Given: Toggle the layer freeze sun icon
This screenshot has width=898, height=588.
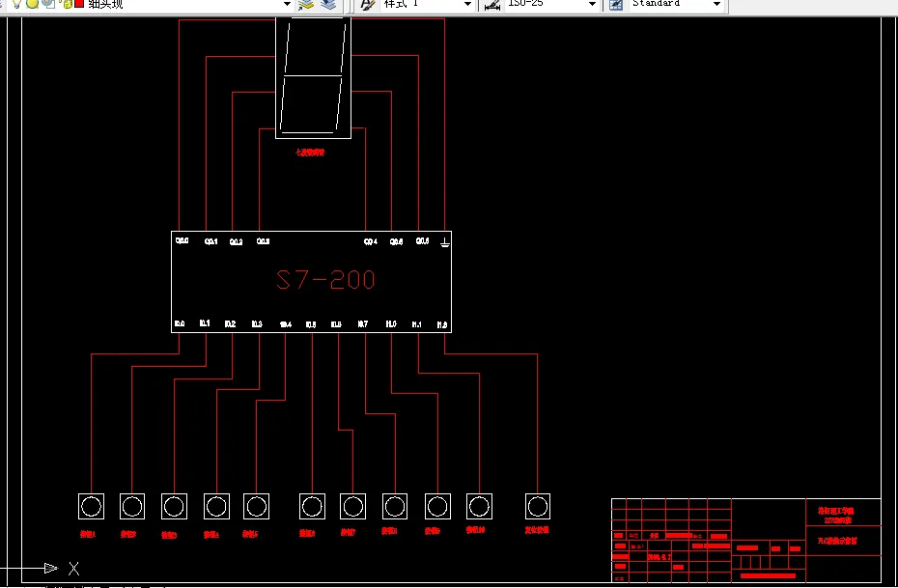Looking at the screenshot, I should [x=33, y=4].
